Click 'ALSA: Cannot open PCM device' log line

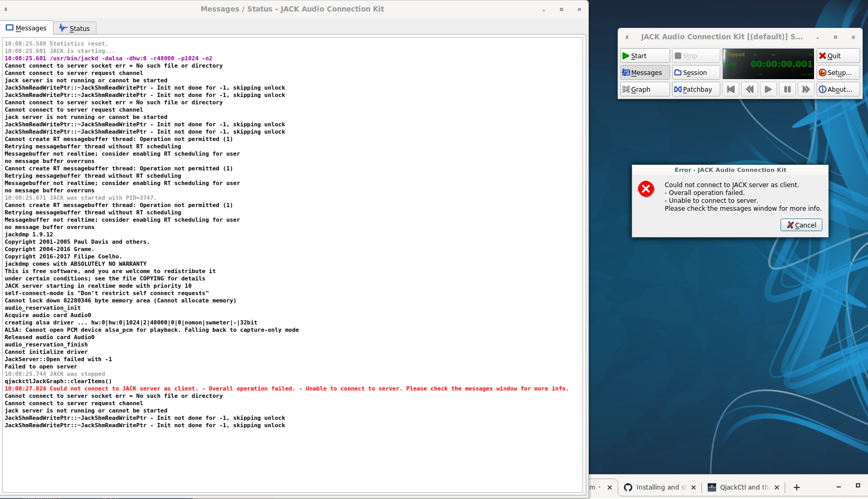click(152, 330)
